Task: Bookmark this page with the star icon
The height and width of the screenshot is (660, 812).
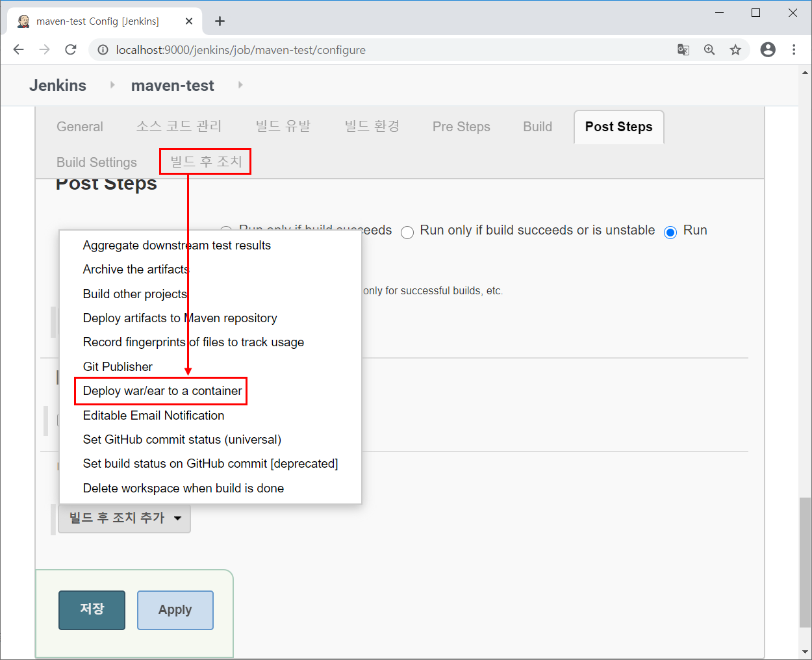Action: (735, 50)
